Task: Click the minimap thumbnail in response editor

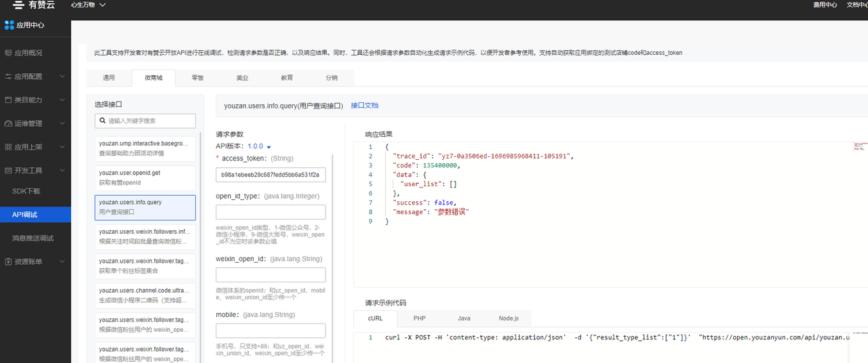Action: pos(860,146)
